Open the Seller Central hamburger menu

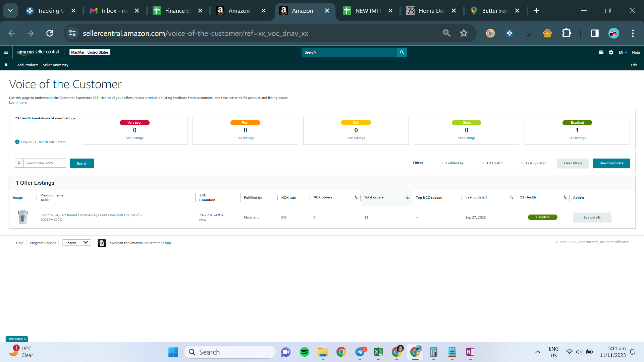click(x=6, y=52)
